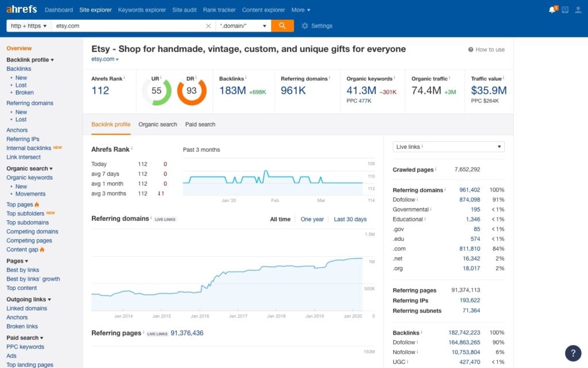Viewport: 588px width, 368px height.
Task: Open Best by links' growth
Action: pos(33,279)
